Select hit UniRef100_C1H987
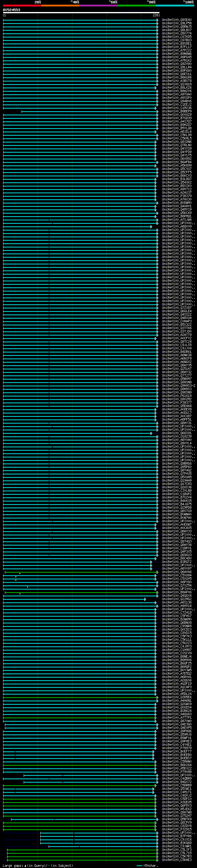This screenshot has height=868, width=197. click(177, 650)
